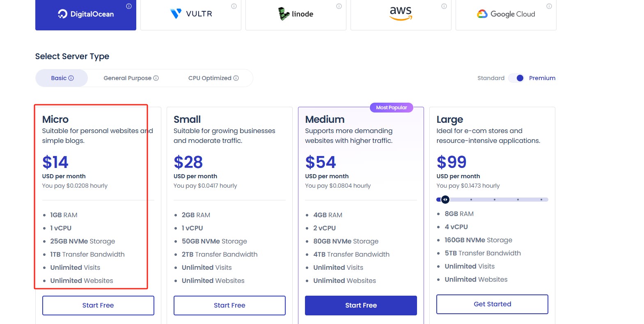The height and width of the screenshot is (324, 644).
Task: Click info icon next to General Purpose
Action: (156, 78)
